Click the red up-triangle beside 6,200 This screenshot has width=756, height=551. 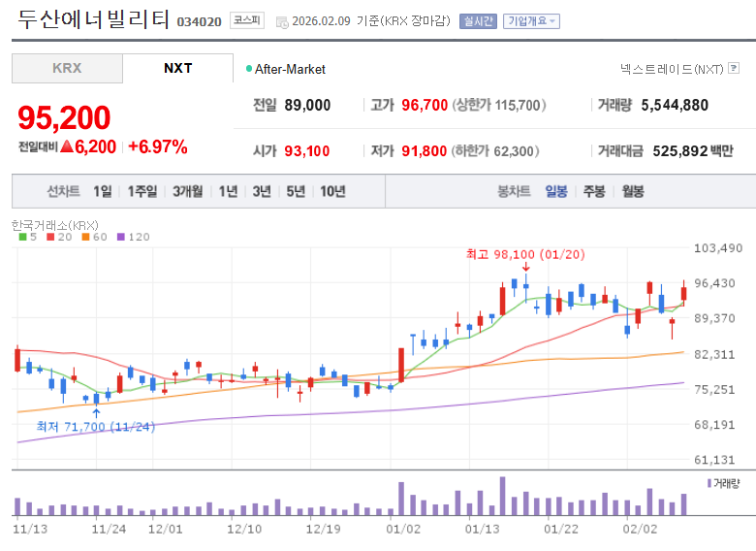tap(67, 146)
